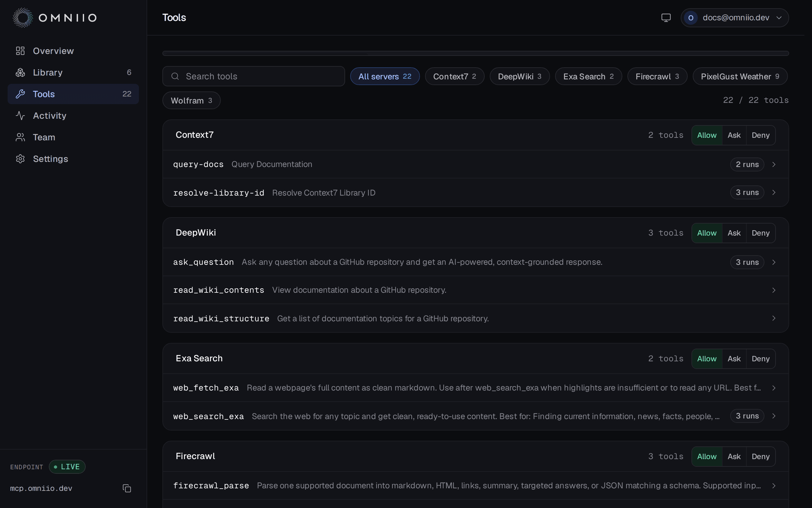
Task: Click the Context7 group heading
Action: point(195,135)
